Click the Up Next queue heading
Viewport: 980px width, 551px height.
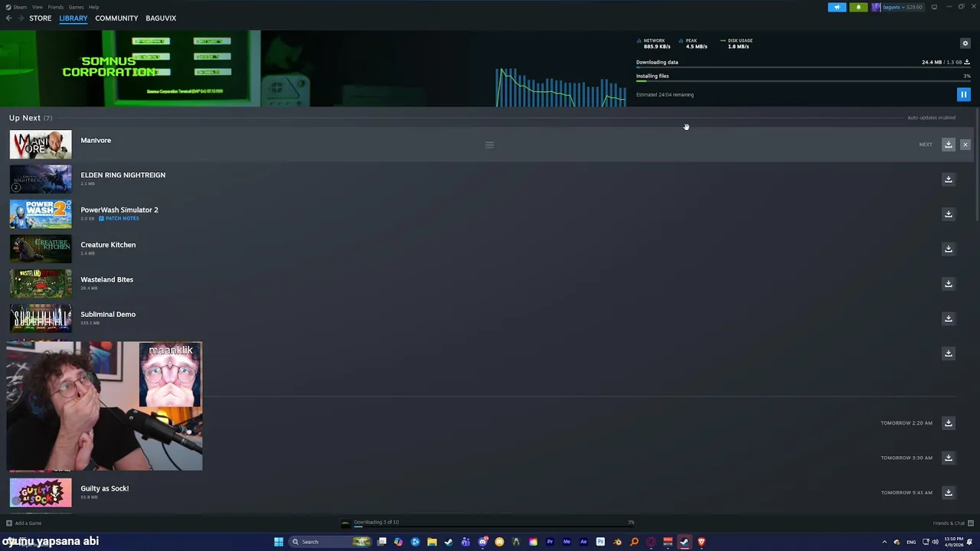(31, 118)
